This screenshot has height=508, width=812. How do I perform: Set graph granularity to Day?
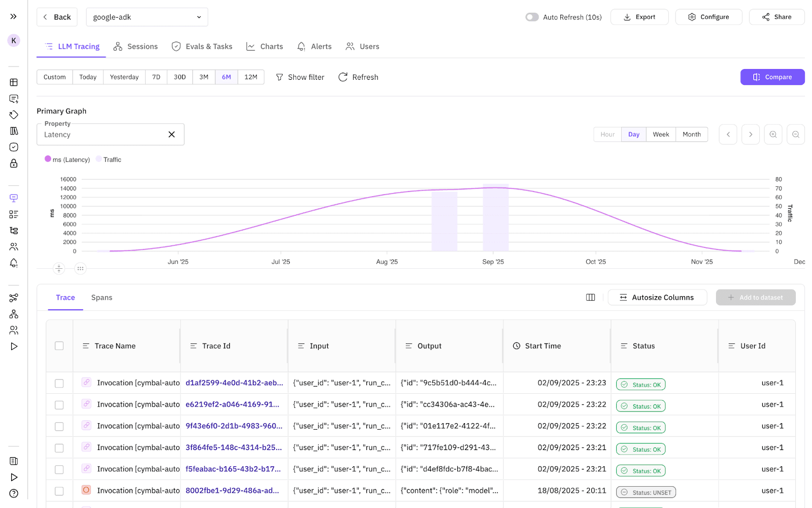(634, 135)
